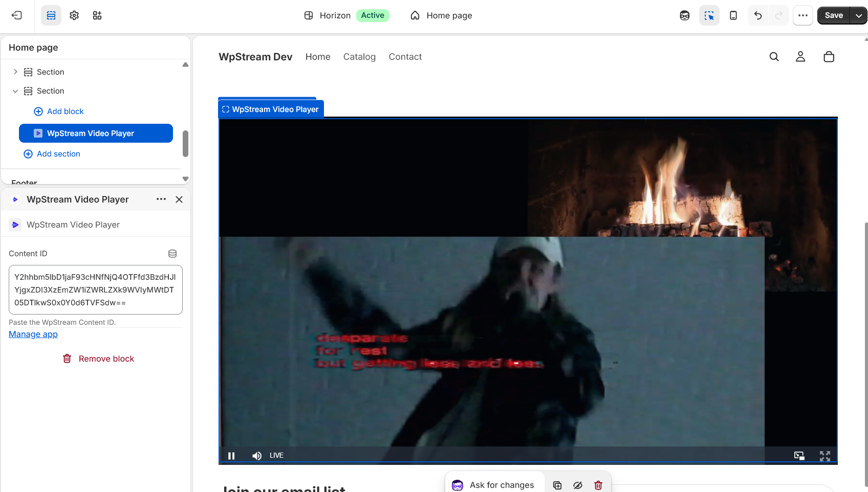Viewport: 868px width, 492px height.
Task: Pause the live video
Action: click(x=231, y=456)
